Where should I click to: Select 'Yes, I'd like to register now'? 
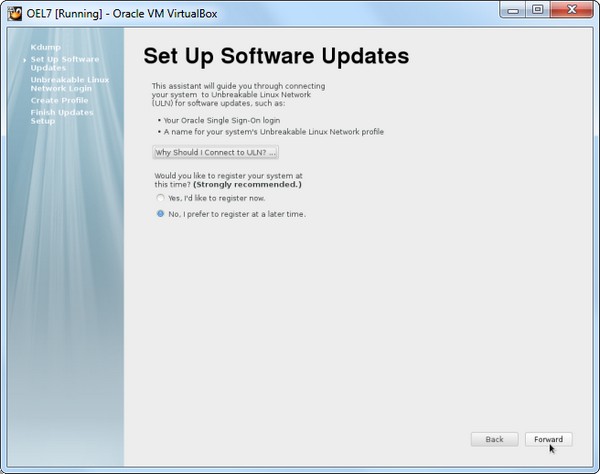click(x=161, y=198)
